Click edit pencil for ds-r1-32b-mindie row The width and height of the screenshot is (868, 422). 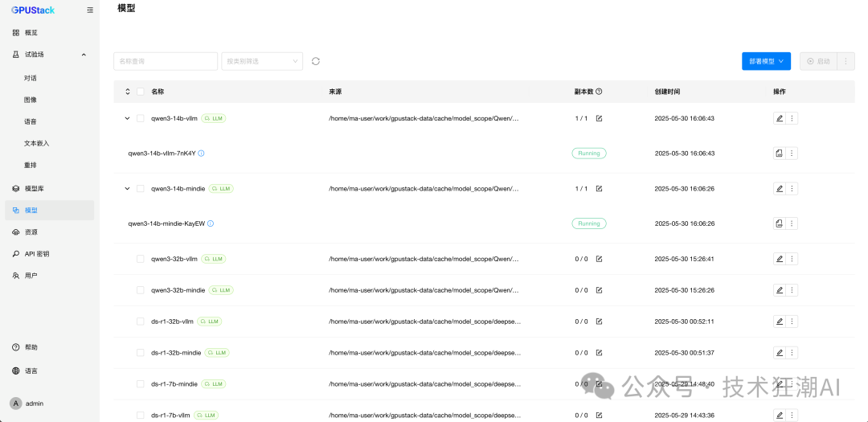pos(780,353)
